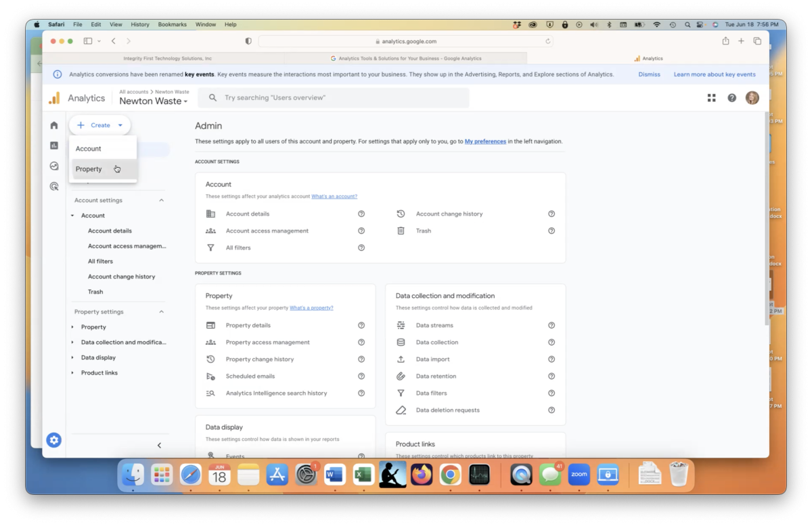Open the Google apps grid
The width and height of the screenshot is (812, 526).
click(x=711, y=97)
